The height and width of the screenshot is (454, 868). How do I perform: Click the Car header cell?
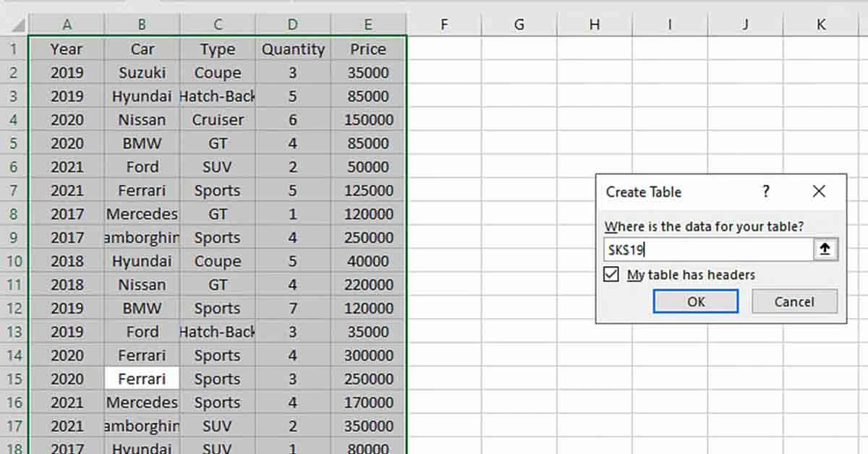click(142, 49)
